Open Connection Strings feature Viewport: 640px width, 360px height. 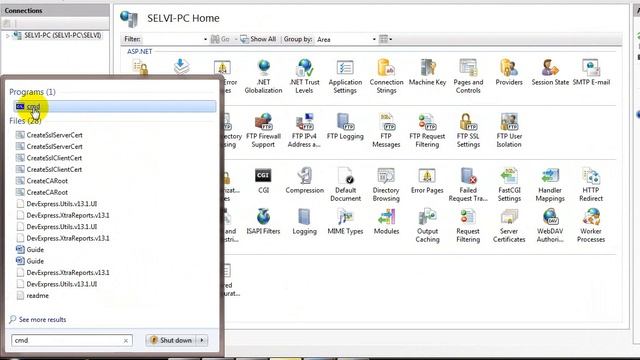coord(386,76)
